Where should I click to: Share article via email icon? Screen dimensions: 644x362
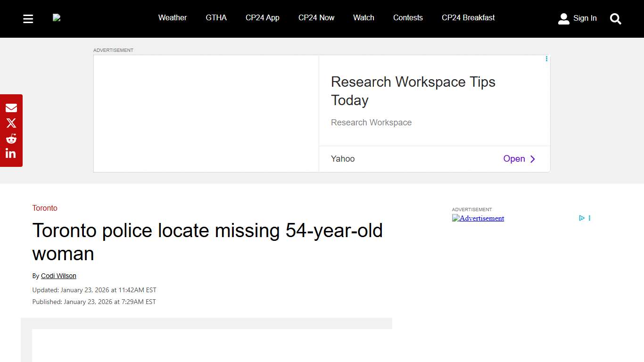coord(11,108)
